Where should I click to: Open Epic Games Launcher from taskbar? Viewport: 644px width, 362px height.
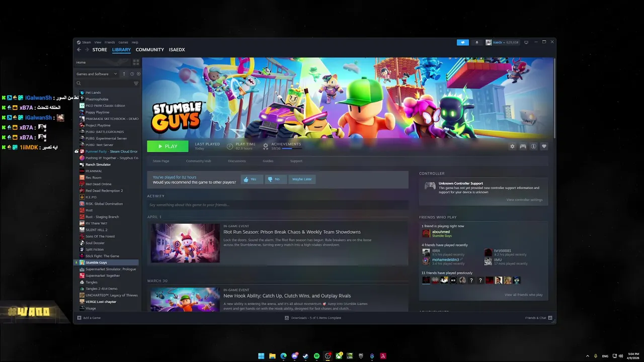[x=361, y=356]
